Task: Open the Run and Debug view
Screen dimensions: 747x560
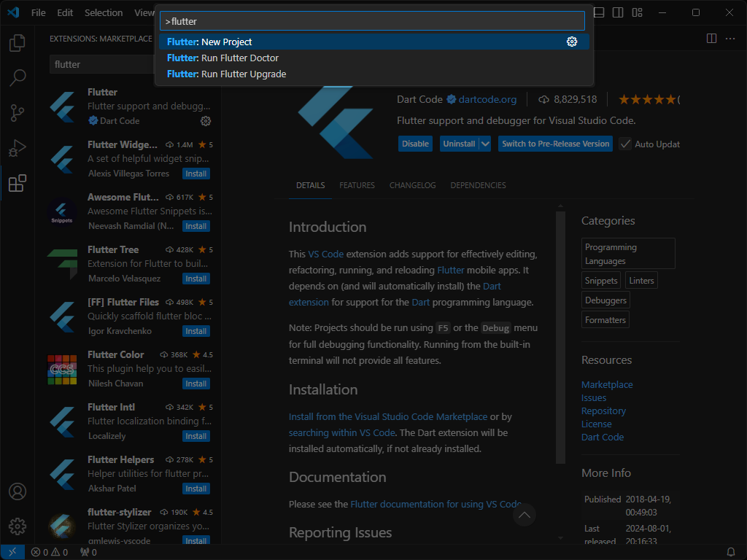Action: pyautogui.click(x=18, y=148)
